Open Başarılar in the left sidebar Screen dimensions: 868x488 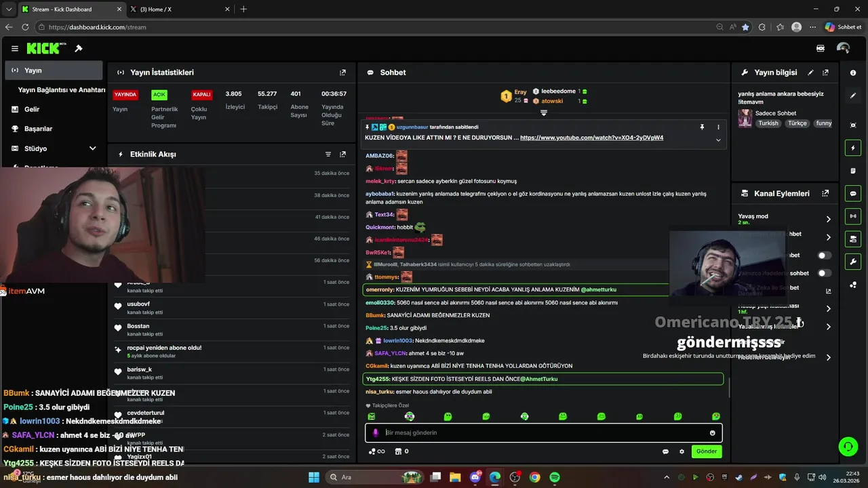pyautogui.click(x=54, y=129)
